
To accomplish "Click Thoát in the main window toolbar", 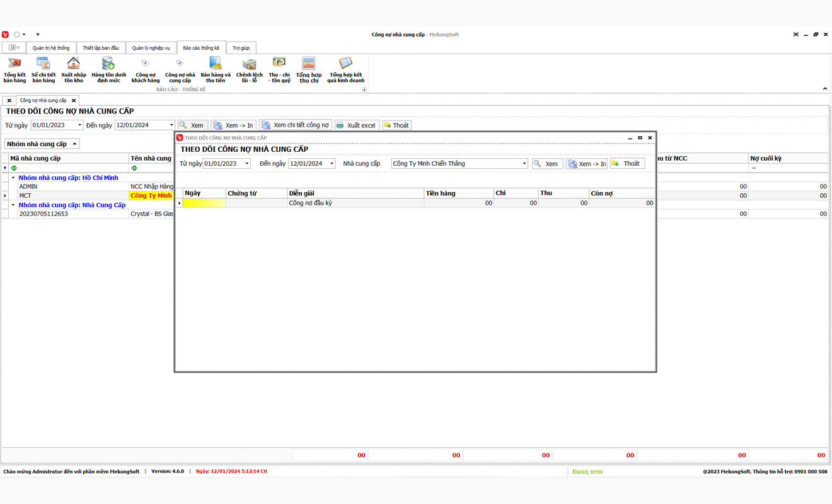I will 396,125.
